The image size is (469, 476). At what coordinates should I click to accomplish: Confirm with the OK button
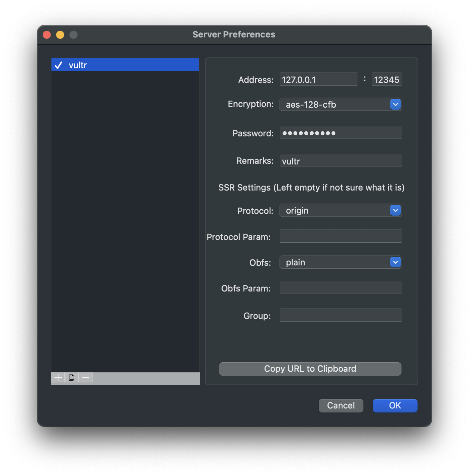395,405
